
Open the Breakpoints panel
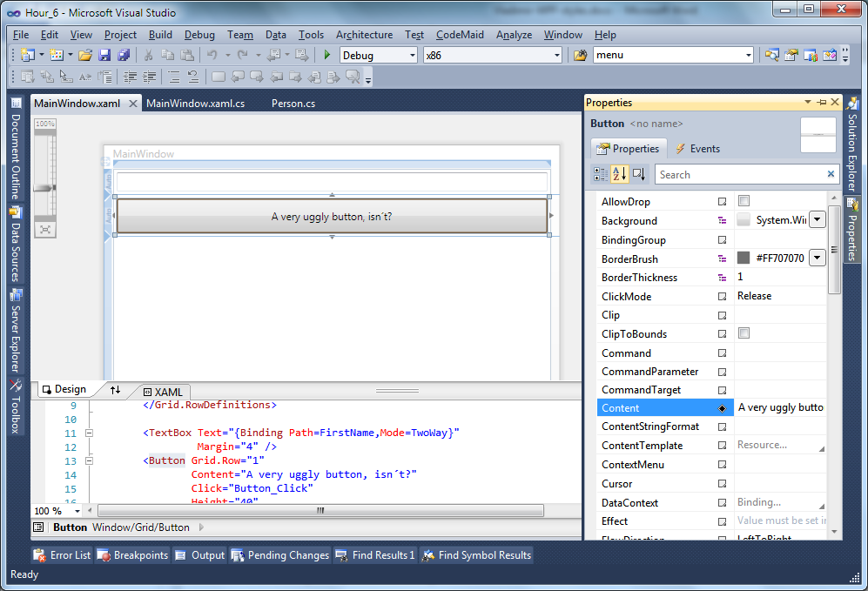pos(133,555)
